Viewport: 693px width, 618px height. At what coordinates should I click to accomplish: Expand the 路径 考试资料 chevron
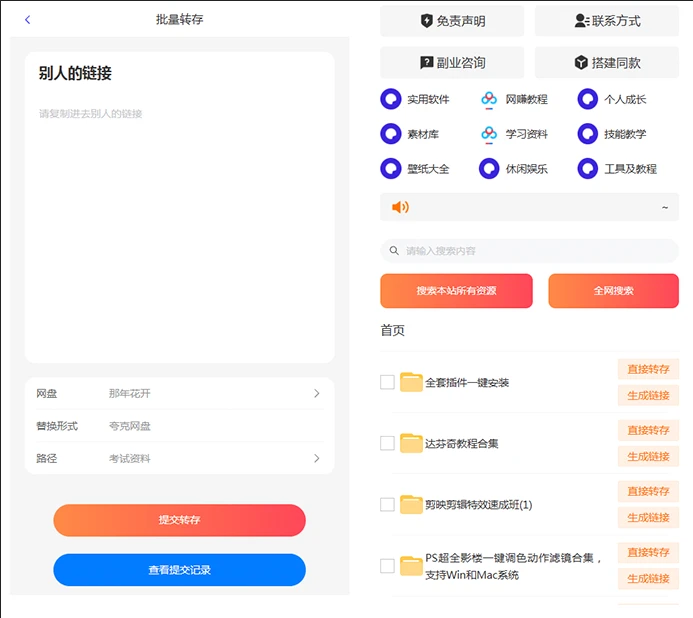[x=317, y=459]
